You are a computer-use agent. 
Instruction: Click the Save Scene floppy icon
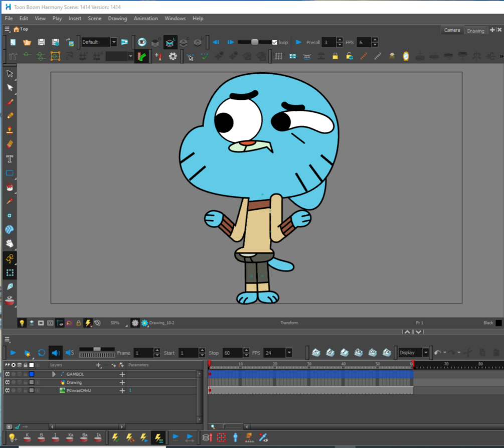click(x=41, y=42)
